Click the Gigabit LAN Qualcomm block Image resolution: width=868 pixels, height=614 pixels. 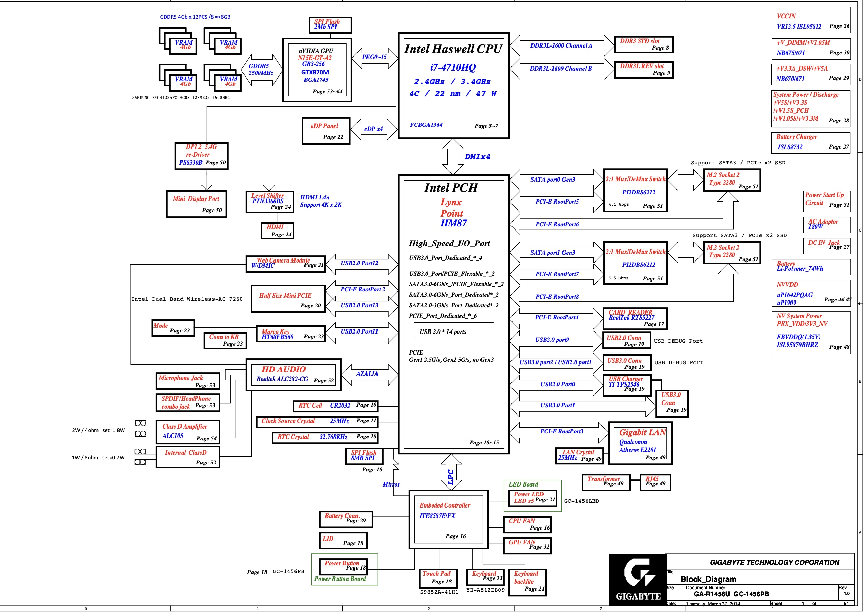pos(640,443)
